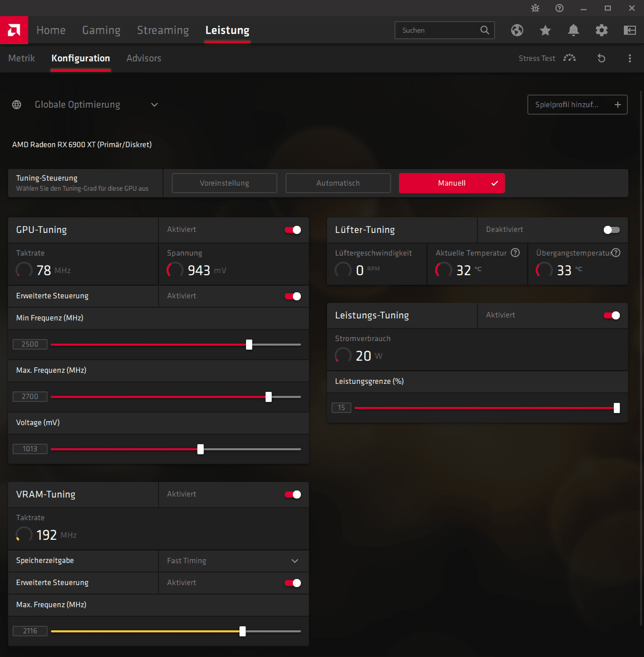This screenshot has width=644, height=657.
Task: Click the help icon next to Aktuelle Temperatur
Action: tap(515, 253)
